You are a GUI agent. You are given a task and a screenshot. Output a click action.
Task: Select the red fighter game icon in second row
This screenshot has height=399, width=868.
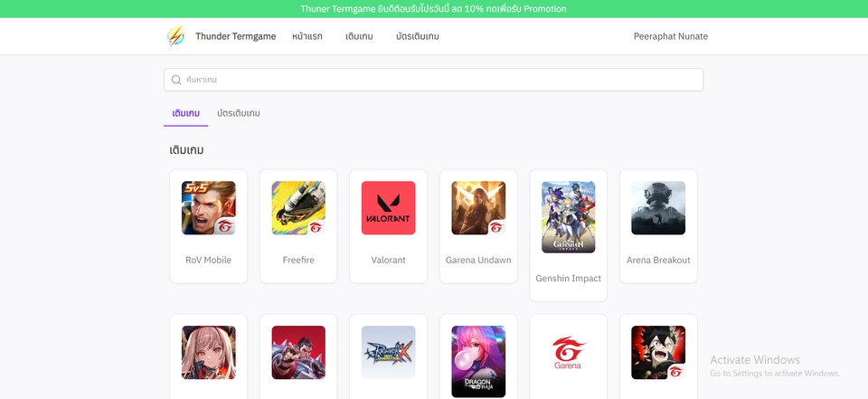298,353
